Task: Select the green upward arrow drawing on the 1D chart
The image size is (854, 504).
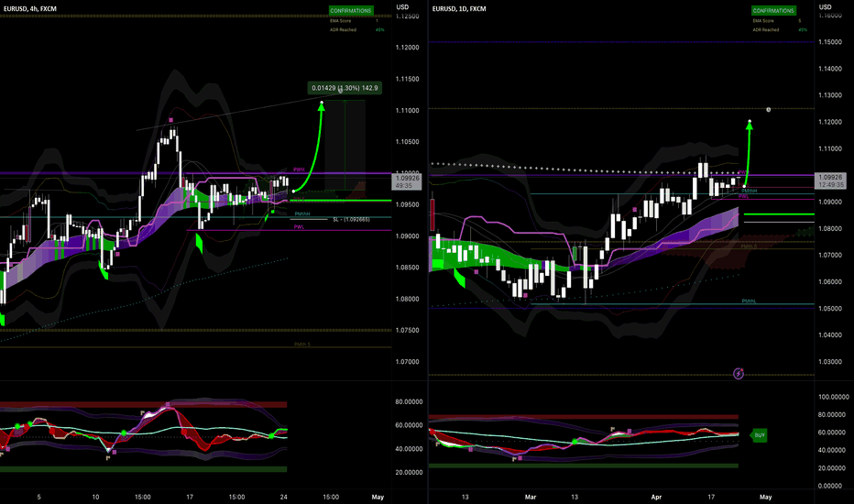Action: pyautogui.click(x=748, y=154)
